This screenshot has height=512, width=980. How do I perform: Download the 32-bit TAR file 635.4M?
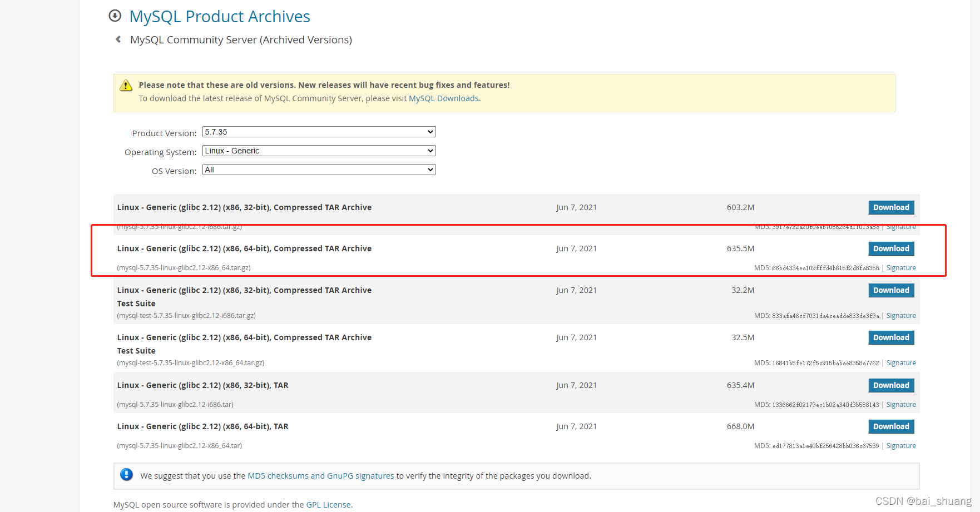pos(890,386)
